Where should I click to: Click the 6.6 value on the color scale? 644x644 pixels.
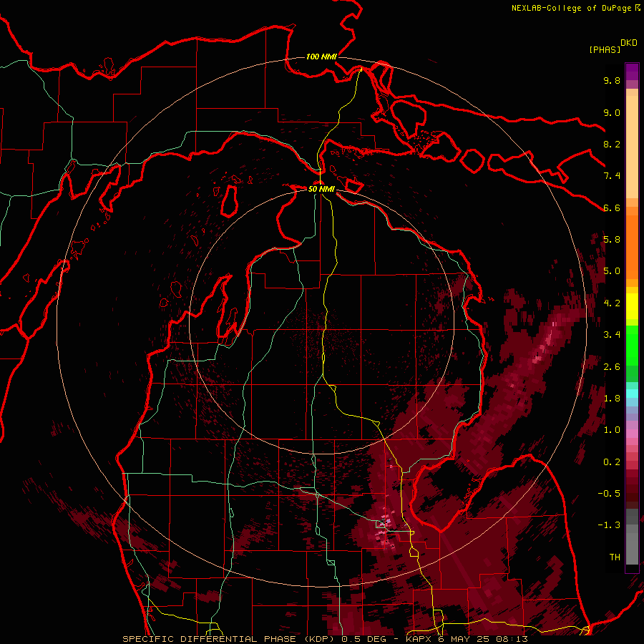coord(612,208)
